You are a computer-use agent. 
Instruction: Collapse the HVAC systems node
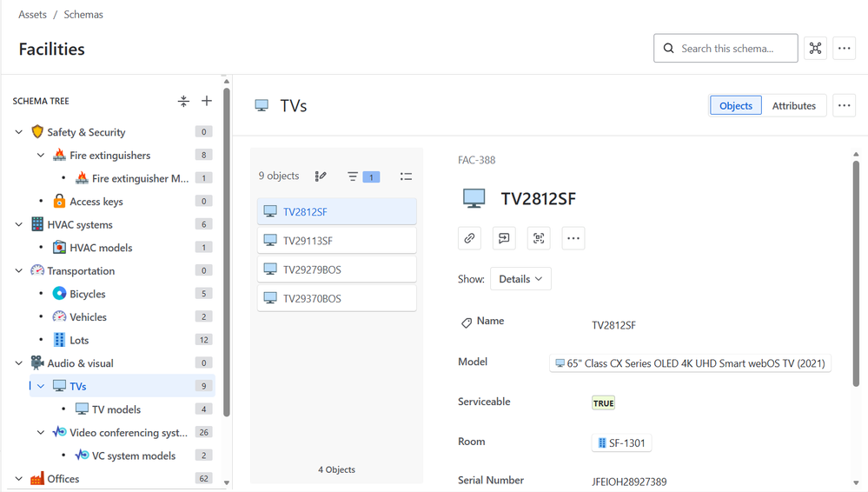19,224
